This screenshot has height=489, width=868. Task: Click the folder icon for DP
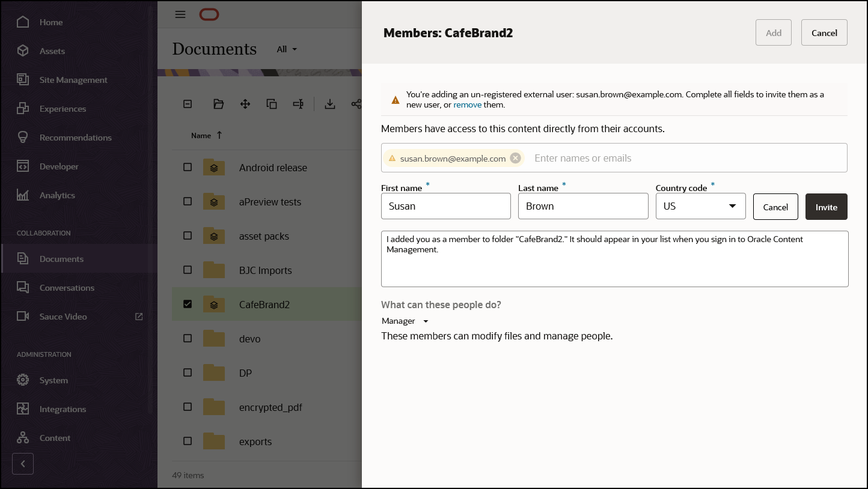(213, 373)
